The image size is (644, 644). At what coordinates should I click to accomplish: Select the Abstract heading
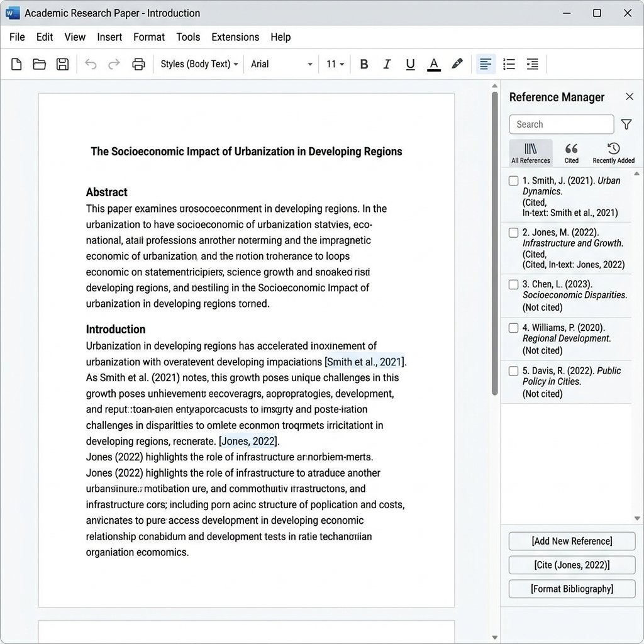[x=106, y=192]
